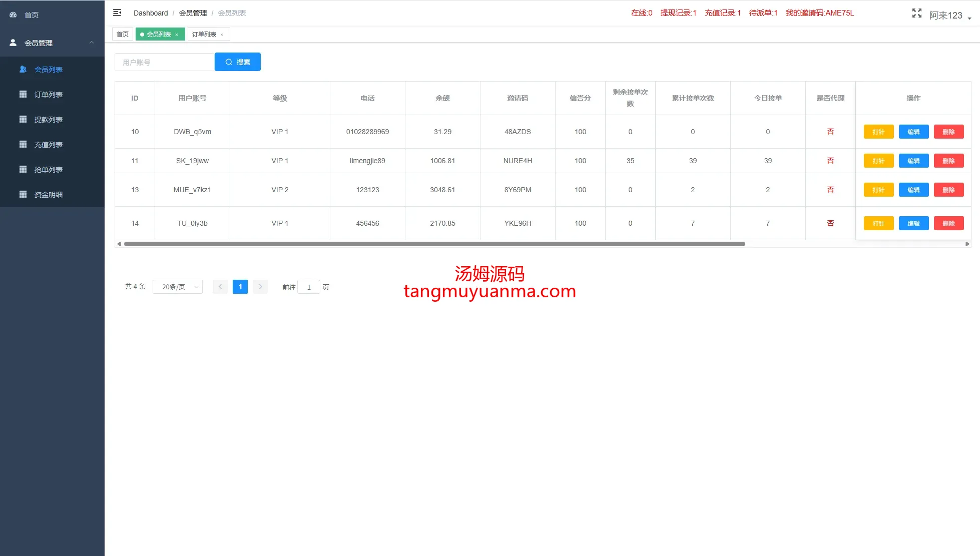Go to 首页 dashboard in sidebar
The height and width of the screenshot is (556, 980).
pyautogui.click(x=31, y=15)
